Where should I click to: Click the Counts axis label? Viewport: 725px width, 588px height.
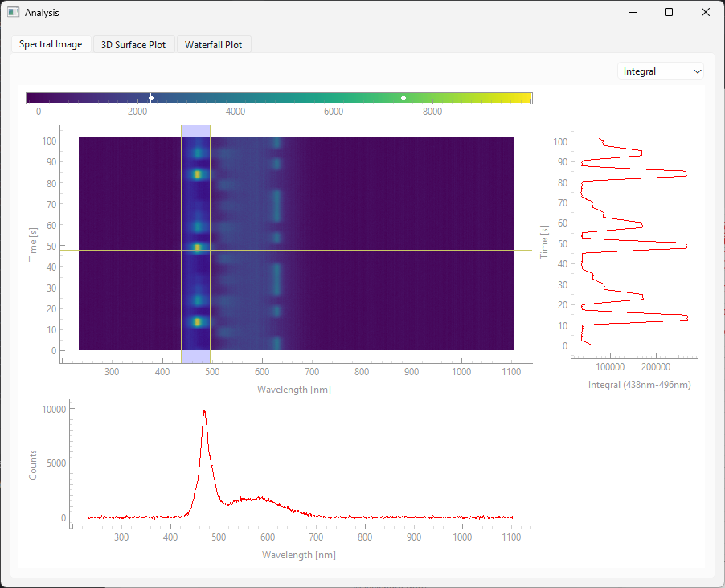33,464
